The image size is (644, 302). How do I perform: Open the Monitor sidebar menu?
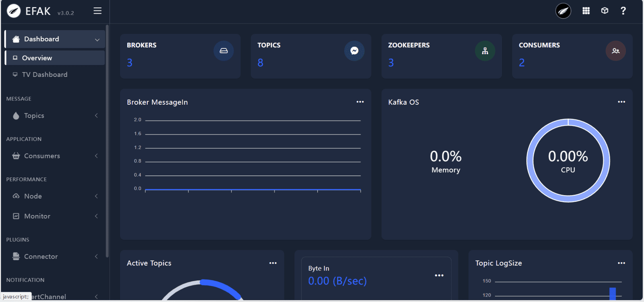click(55, 216)
